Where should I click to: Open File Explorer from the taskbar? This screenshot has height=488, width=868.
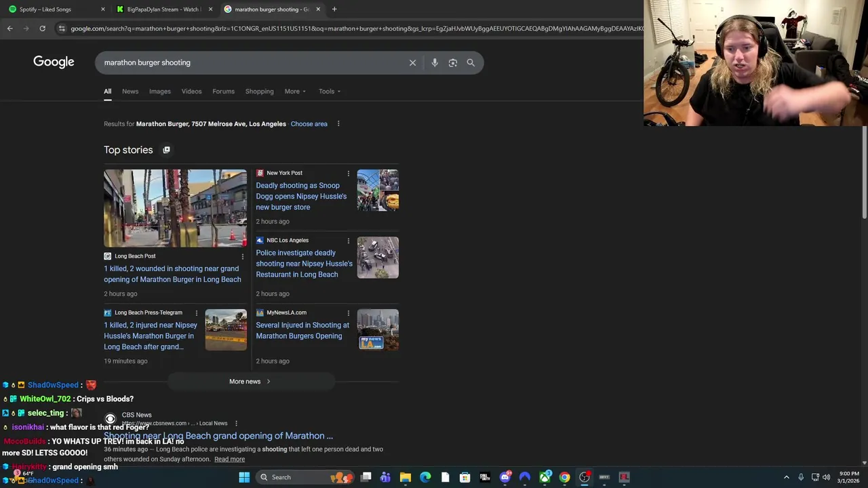pos(405,477)
